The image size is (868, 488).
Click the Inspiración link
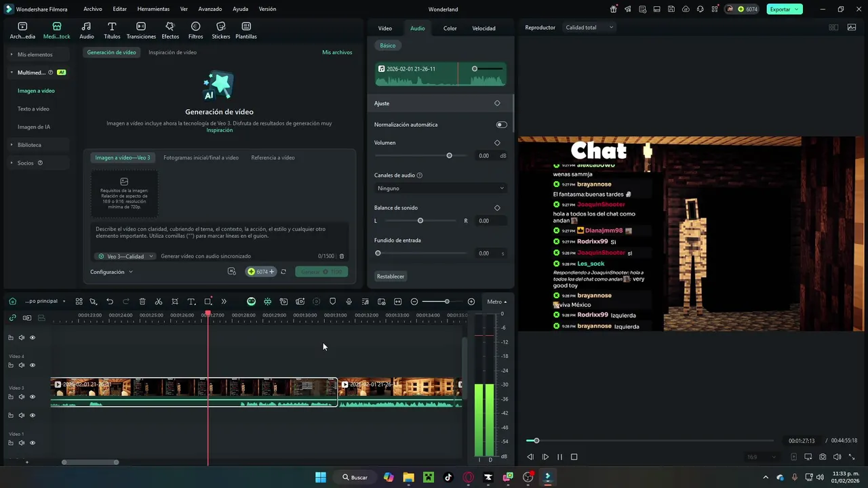click(219, 130)
